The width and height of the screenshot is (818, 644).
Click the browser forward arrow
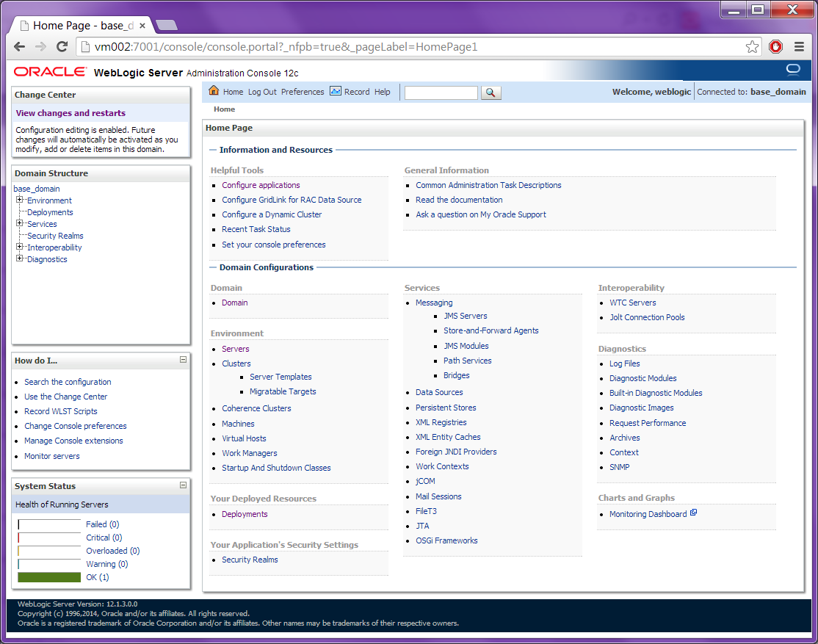pyautogui.click(x=40, y=46)
